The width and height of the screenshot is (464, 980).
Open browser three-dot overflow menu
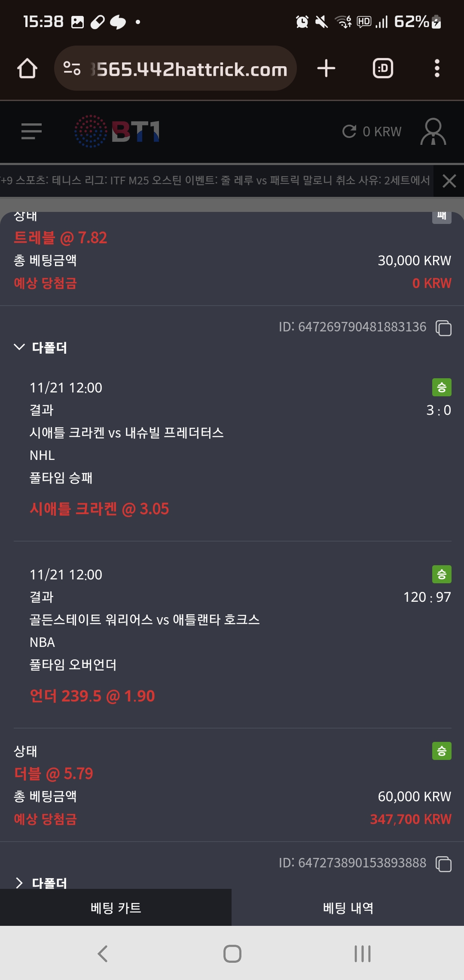point(437,68)
